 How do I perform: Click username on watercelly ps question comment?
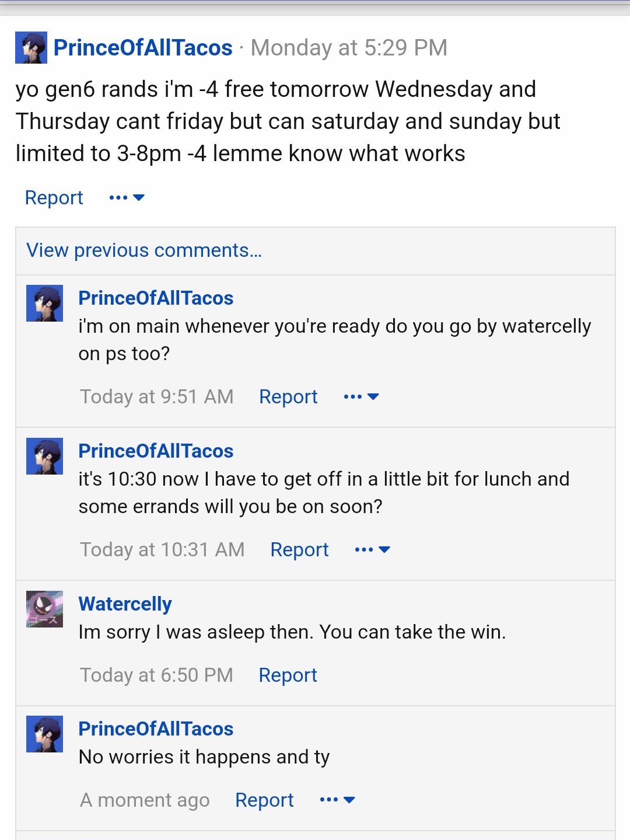point(156,298)
